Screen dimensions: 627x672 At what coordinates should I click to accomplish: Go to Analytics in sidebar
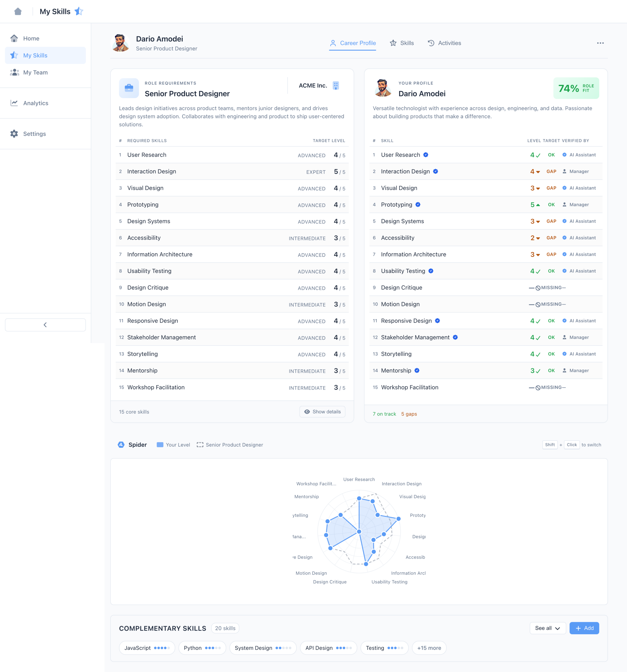click(45, 103)
